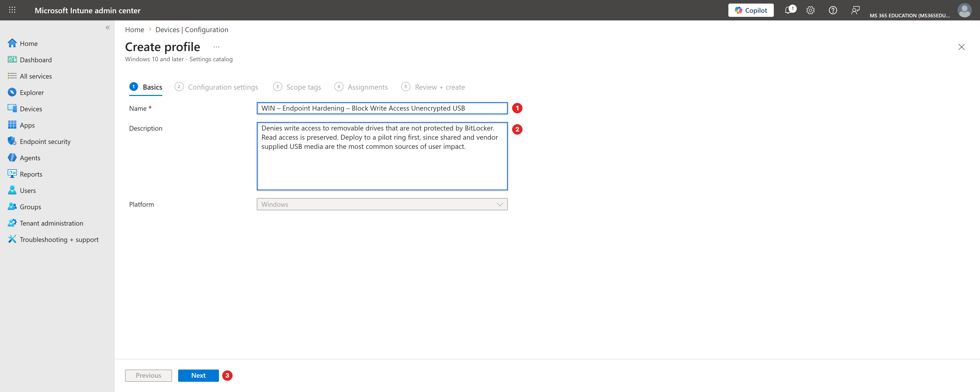Viewport: 980px width, 392px height.
Task: Click the Reports icon in sidebar
Action: (12, 174)
